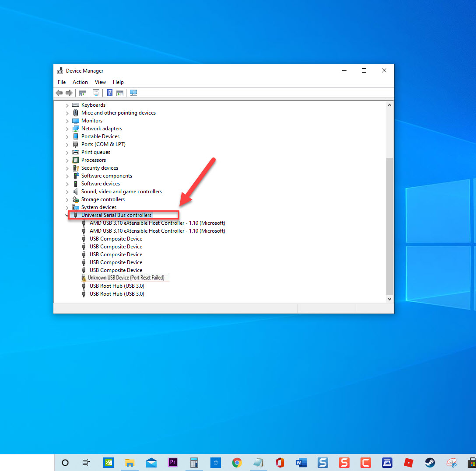Open the View menu
476x471 pixels.
click(100, 82)
